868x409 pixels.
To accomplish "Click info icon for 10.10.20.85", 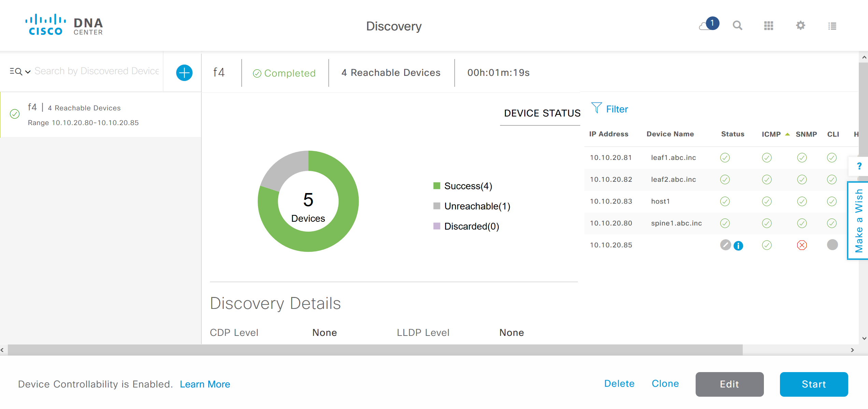I will click(738, 245).
